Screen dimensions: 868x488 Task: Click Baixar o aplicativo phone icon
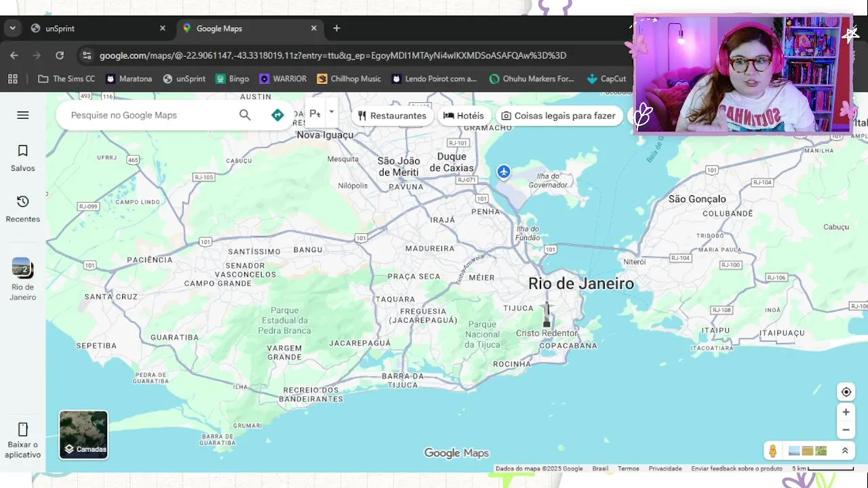pos(22,429)
